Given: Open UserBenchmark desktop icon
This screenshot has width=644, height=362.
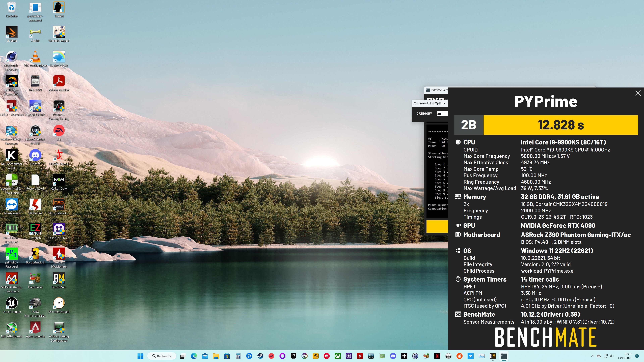Looking at the screenshot, I should tap(59, 305).
